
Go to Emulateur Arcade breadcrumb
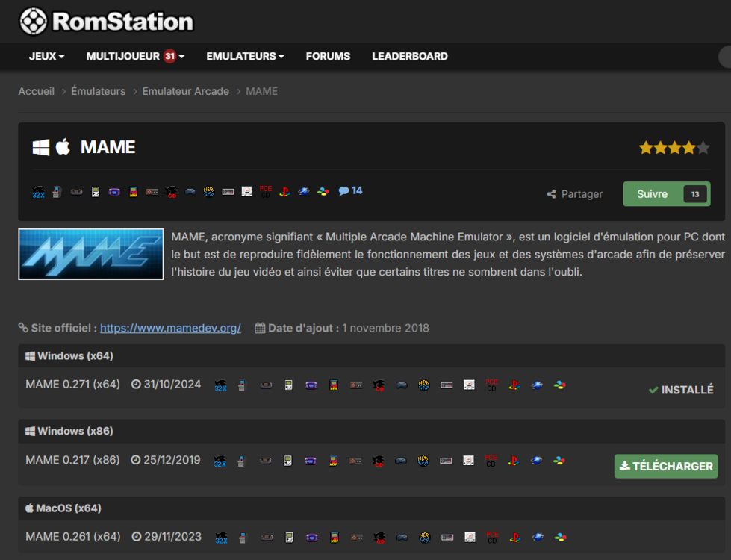[x=185, y=91]
